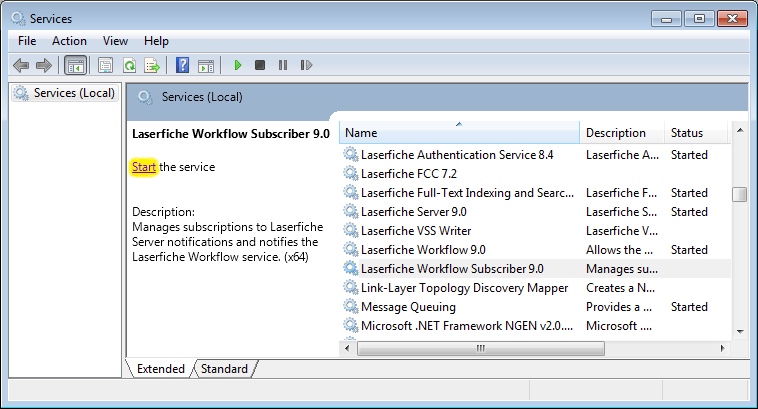Screen dimensions: 758x409
Task: Toggle the Show/Hide Action Pane icon
Action: pos(205,65)
